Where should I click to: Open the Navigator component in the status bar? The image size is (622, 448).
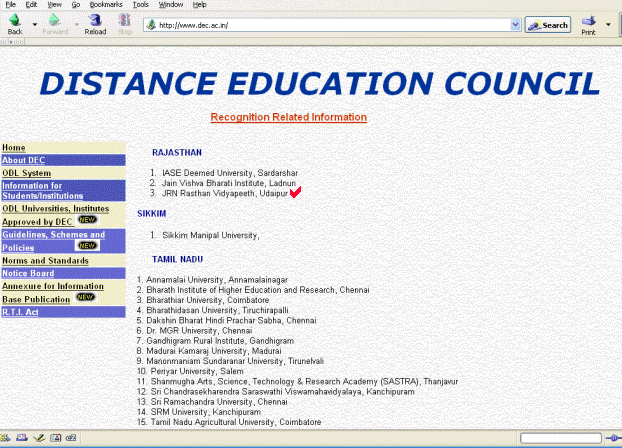(x=5, y=438)
